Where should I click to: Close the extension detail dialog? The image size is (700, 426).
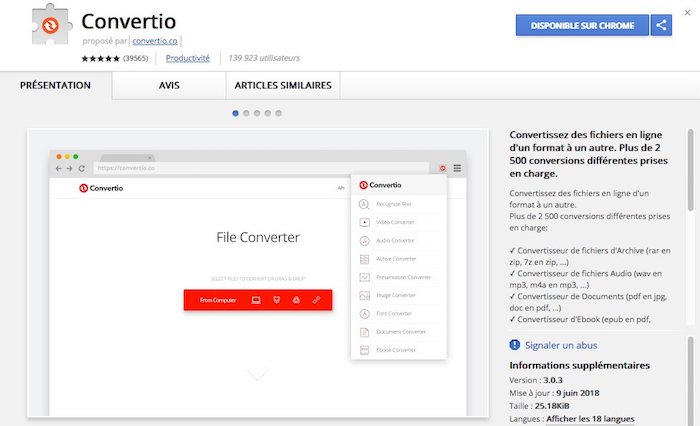click(688, 13)
